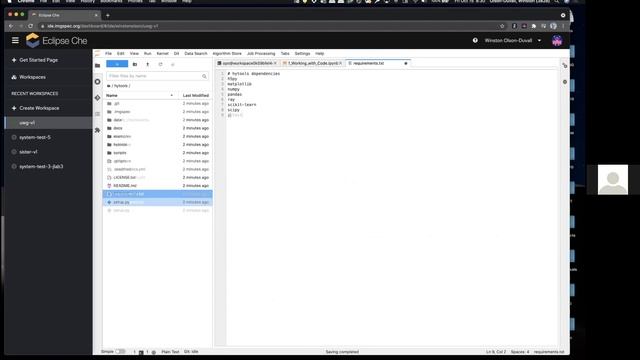The width and height of the screenshot is (640, 360).
Task: Click the user avatar in the header
Action: 557,40
